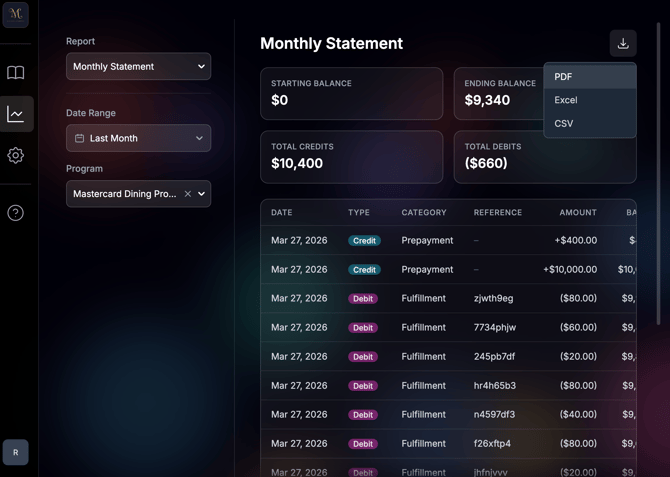
Task: Click the Credit badge on $10,000 prepayment
Action: tap(364, 270)
